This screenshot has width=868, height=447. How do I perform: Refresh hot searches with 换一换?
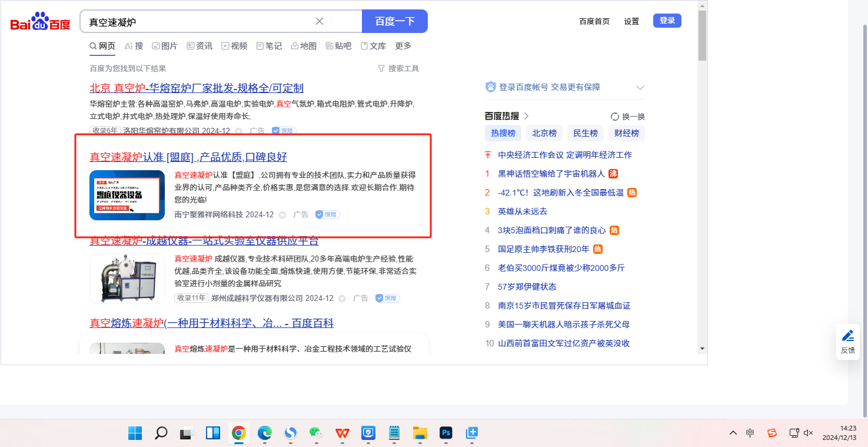[628, 117]
